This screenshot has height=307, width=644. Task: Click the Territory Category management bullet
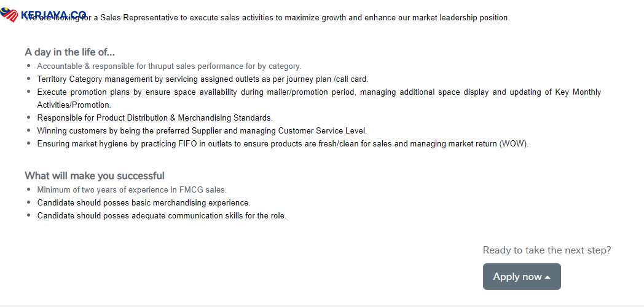202,79
